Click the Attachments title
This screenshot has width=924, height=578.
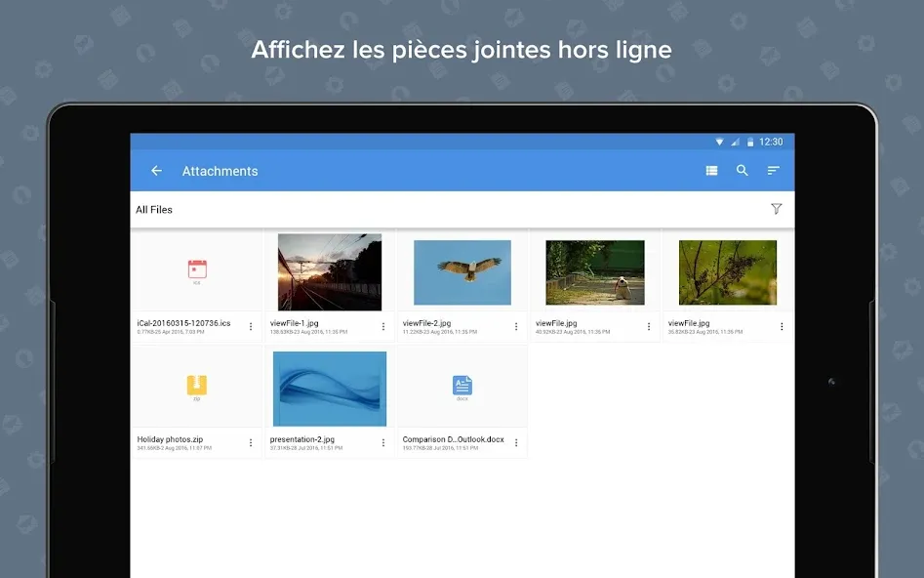[x=220, y=171]
